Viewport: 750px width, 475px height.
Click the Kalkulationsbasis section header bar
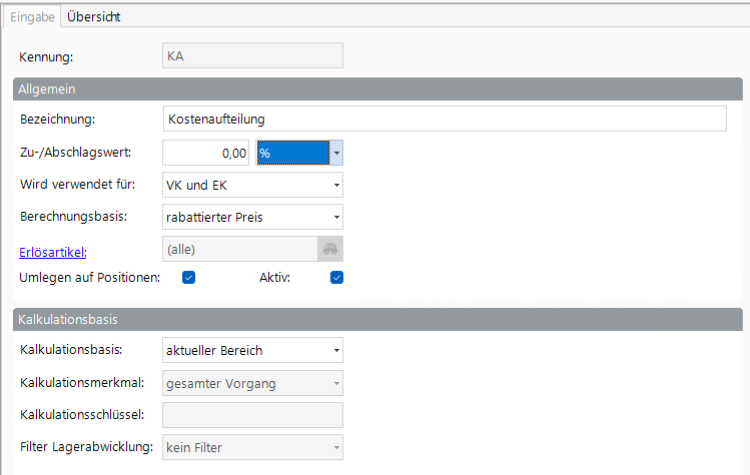[x=378, y=319]
